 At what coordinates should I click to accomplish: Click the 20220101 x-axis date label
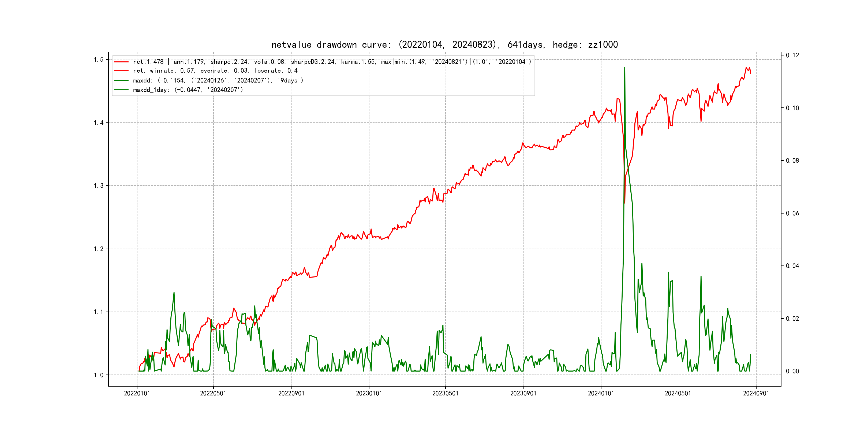pyautogui.click(x=137, y=393)
